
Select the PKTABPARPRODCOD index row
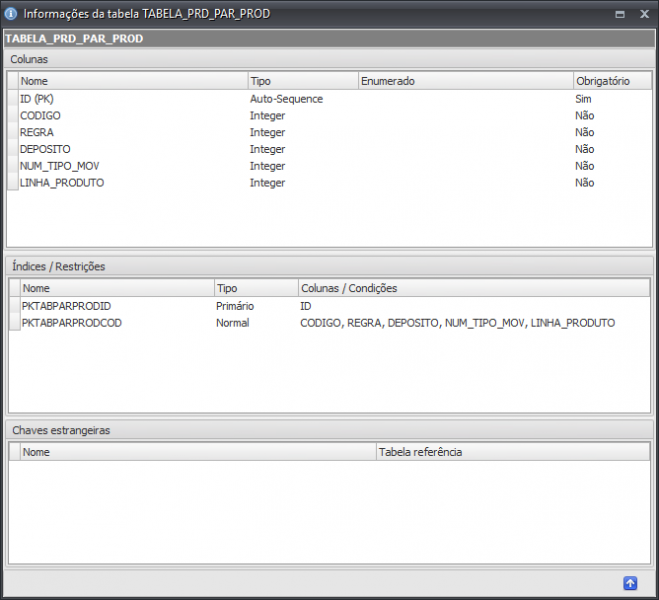click(x=330, y=323)
